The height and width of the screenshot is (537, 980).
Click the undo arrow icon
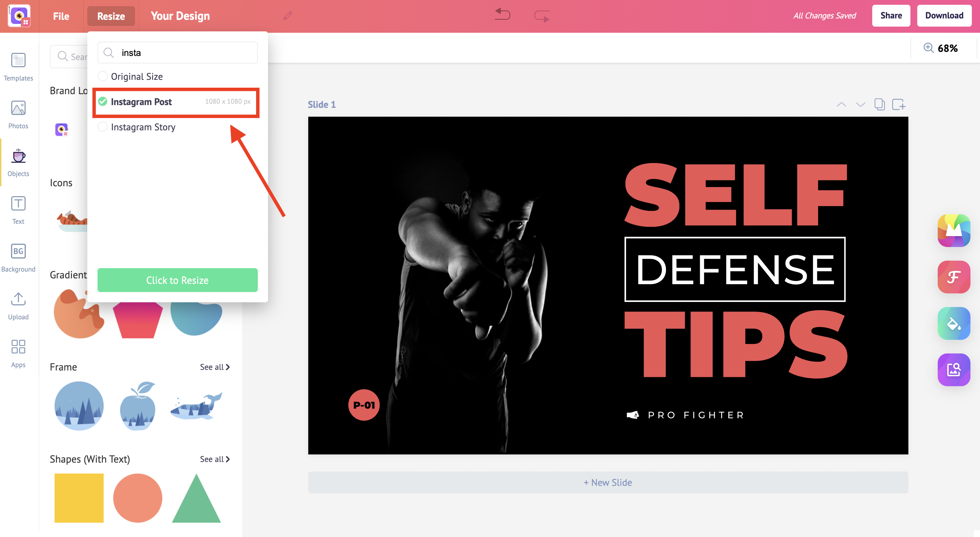[502, 15]
